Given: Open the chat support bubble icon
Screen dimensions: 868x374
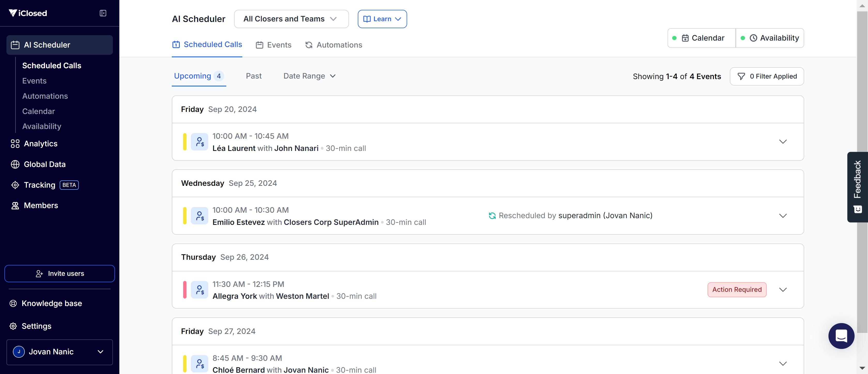Looking at the screenshot, I should tap(841, 335).
